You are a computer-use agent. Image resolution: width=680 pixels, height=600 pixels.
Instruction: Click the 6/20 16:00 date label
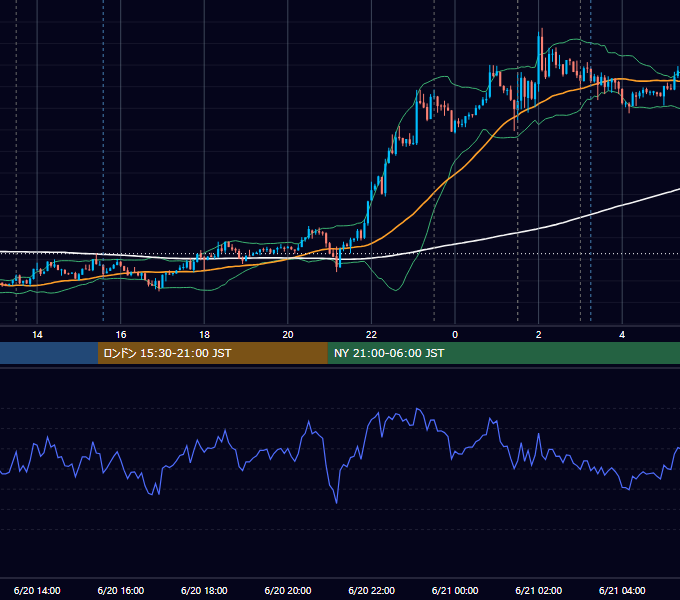click(121, 590)
